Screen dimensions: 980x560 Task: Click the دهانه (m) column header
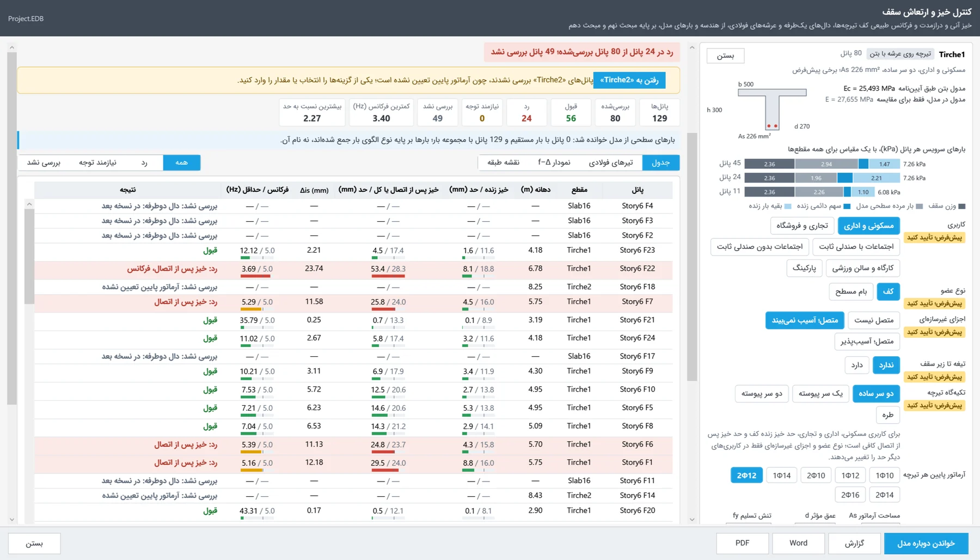pyautogui.click(x=535, y=190)
